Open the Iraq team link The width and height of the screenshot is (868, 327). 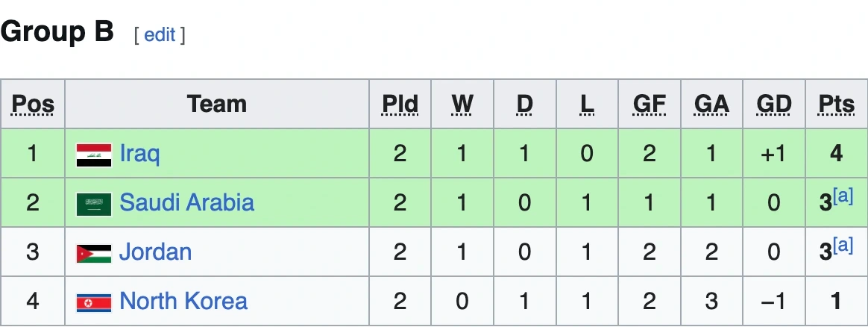coord(139,154)
